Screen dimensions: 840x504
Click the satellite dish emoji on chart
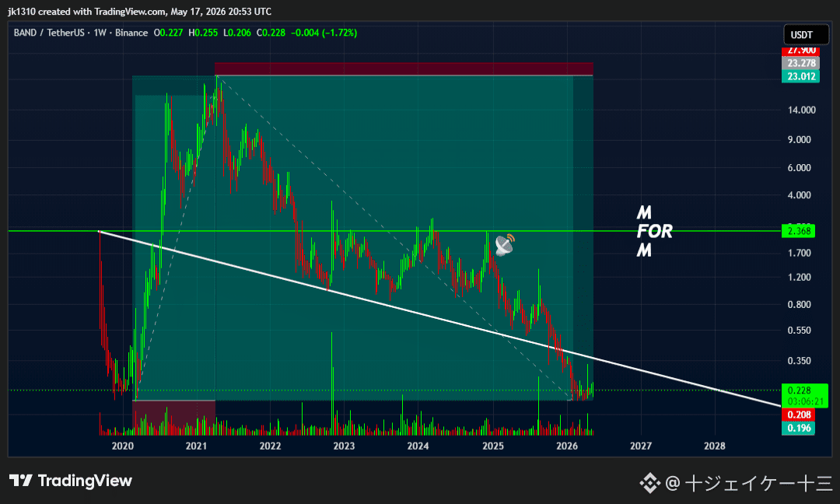click(x=505, y=245)
